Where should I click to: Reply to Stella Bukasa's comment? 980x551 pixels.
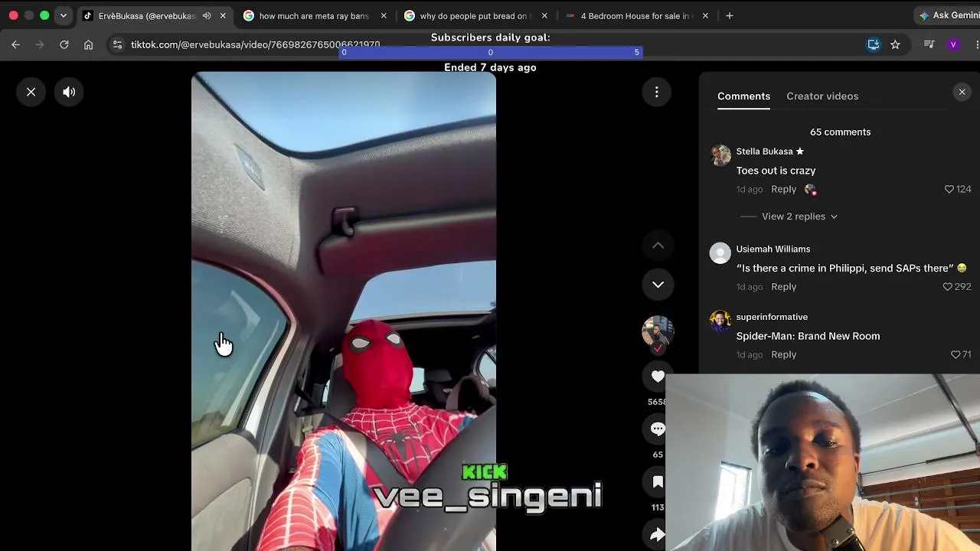pos(783,189)
